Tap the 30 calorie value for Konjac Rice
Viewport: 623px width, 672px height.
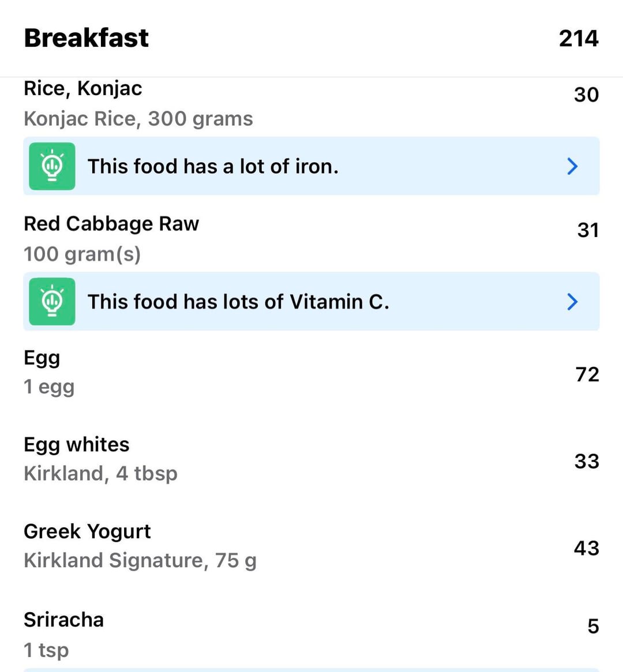(586, 95)
